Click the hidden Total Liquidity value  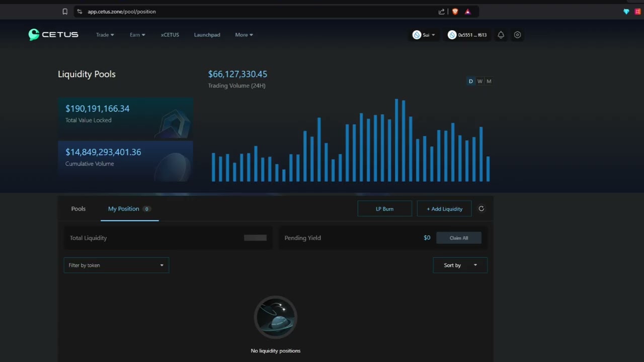[x=255, y=238]
